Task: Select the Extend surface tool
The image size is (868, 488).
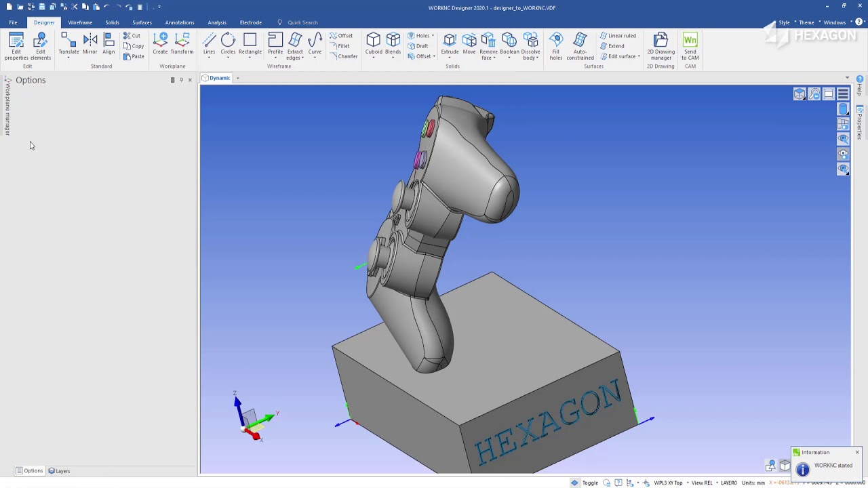Action: [612, 46]
